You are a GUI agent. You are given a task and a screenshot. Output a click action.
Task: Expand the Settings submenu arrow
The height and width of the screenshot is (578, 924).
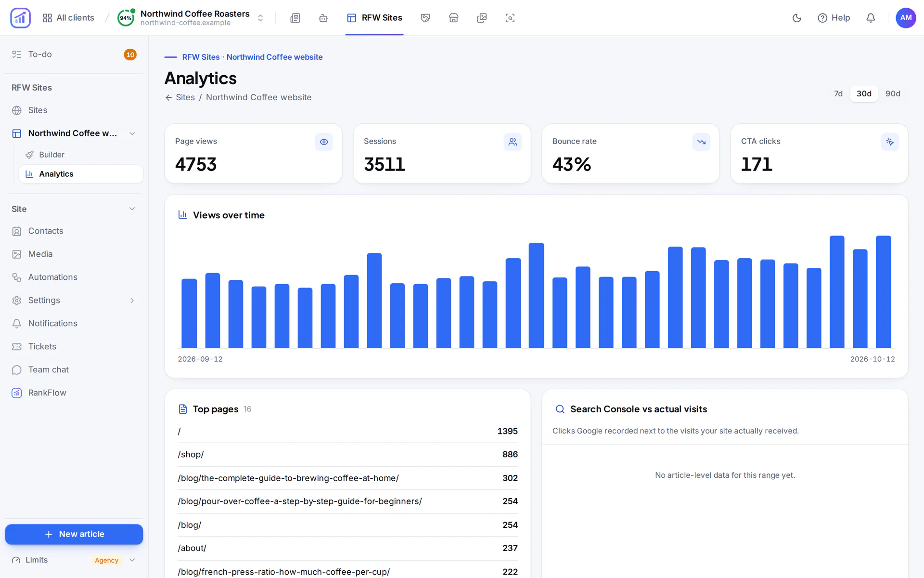(132, 301)
